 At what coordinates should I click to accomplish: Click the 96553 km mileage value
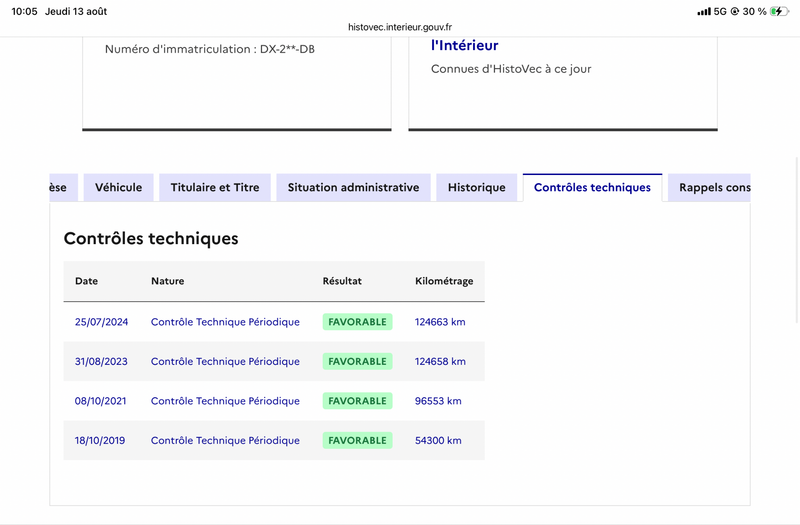pyautogui.click(x=438, y=401)
